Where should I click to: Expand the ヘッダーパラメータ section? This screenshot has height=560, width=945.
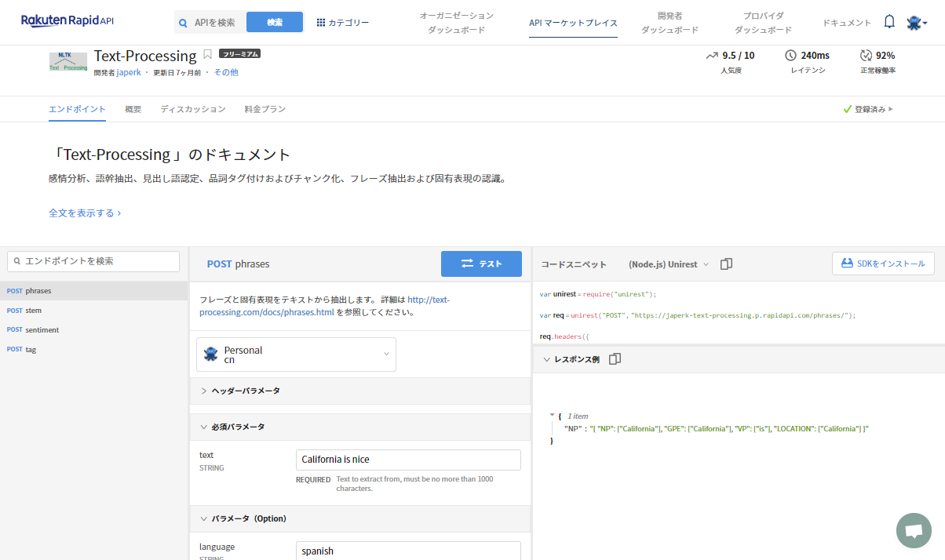click(x=361, y=391)
